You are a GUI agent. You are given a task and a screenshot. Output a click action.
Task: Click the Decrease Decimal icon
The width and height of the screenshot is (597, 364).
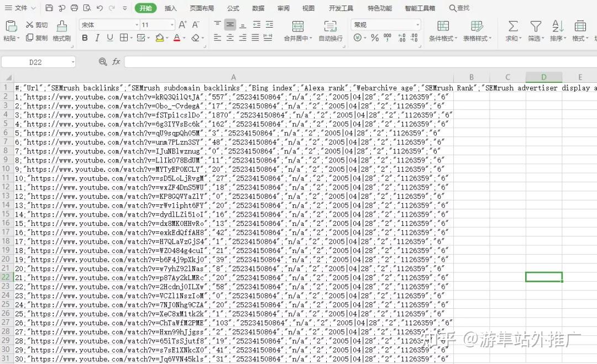414,38
